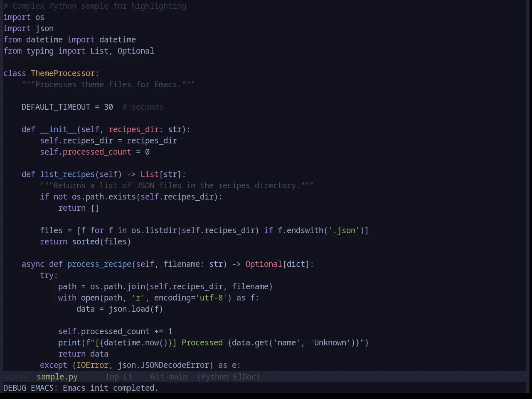
Task: Click the __init__ method name
Action: [58, 129]
